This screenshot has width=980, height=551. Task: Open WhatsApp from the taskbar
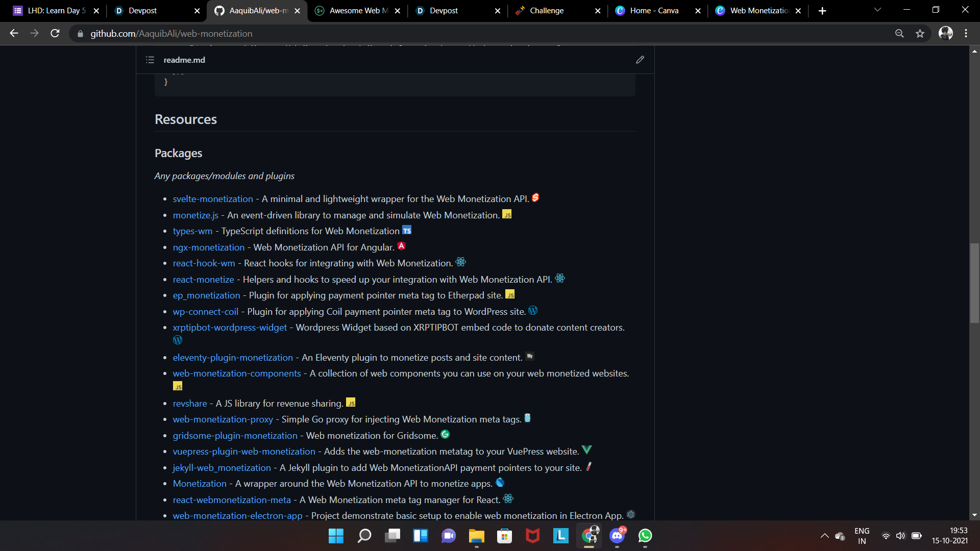[645, 536]
